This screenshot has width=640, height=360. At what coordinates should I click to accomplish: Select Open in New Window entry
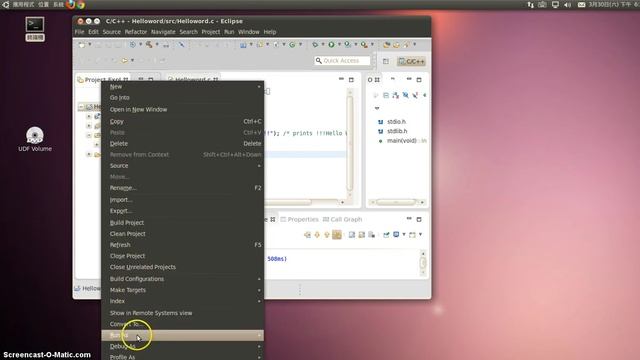[182, 109]
